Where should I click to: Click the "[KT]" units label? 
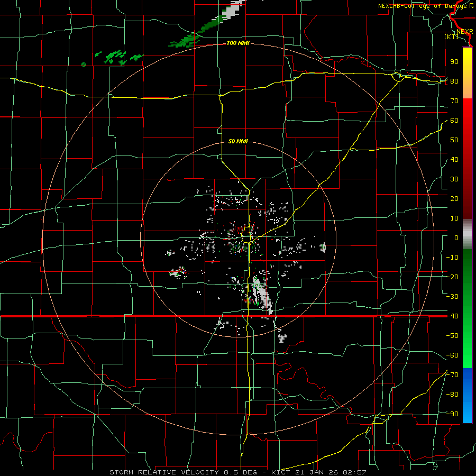pyautogui.click(x=452, y=36)
